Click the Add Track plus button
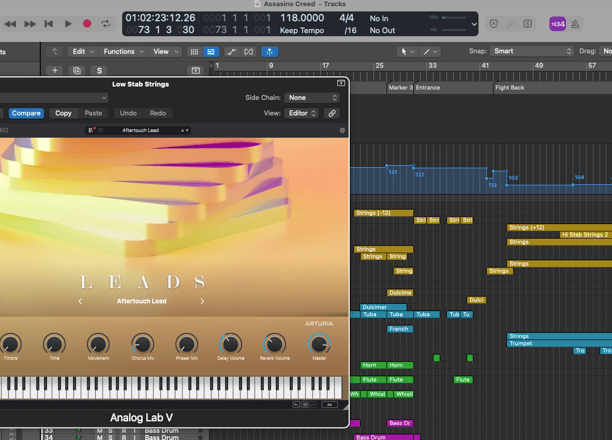Image resolution: width=612 pixels, height=440 pixels. (x=55, y=70)
